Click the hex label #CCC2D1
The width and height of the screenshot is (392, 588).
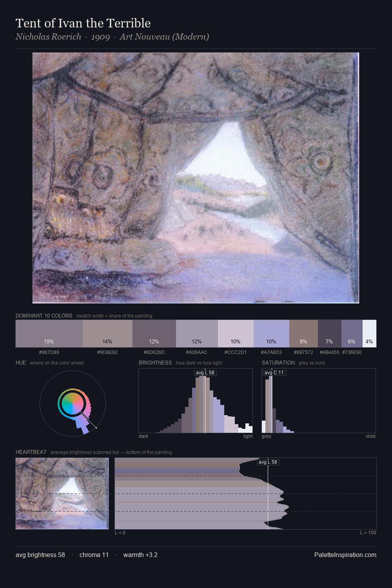click(236, 352)
